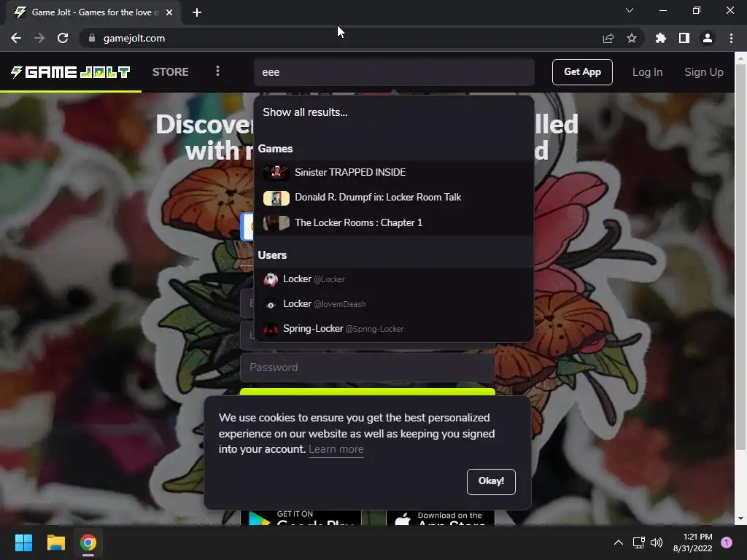747x560 pixels.
Task: Open the Extensions puzzle icon
Action: (661, 38)
